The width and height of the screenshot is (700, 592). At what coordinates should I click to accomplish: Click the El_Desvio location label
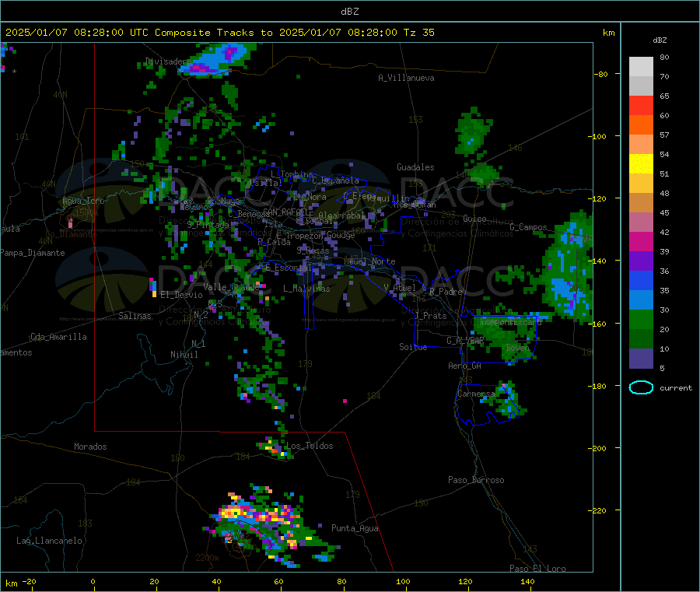(x=181, y=295)
